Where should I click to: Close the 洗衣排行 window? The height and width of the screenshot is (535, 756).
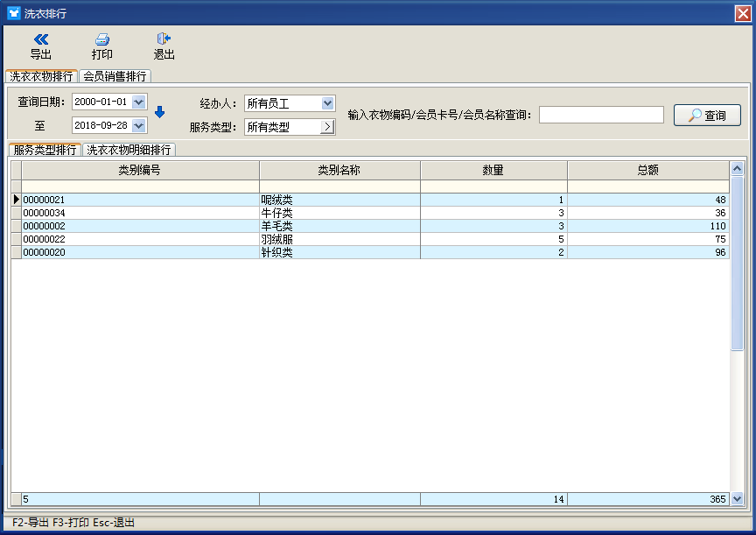(742, 13)
